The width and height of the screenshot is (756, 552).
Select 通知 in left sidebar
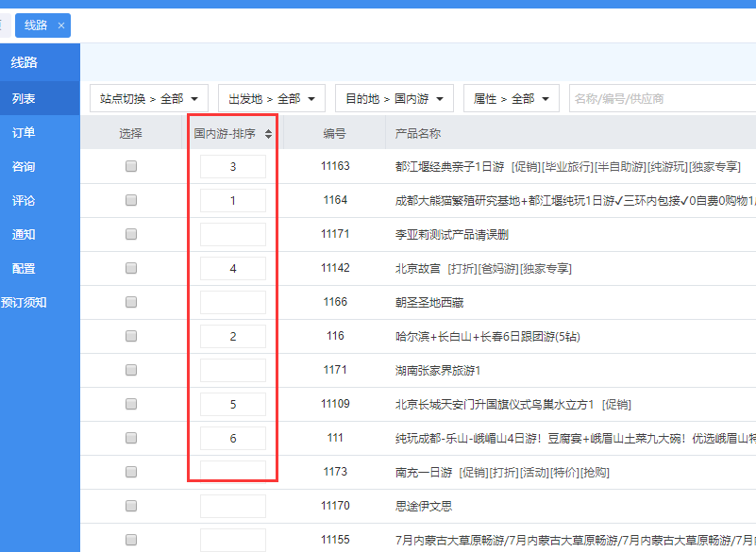click(x=25, y=234)
